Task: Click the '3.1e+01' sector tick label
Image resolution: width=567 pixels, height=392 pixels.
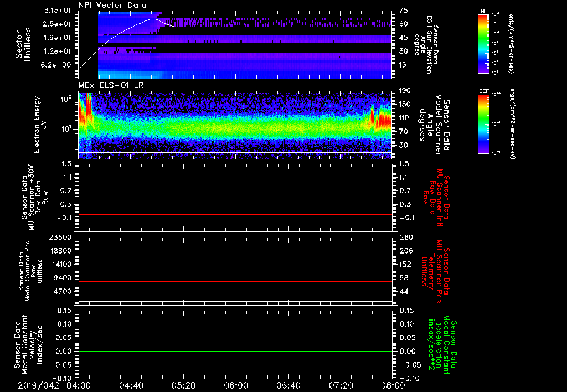Action: click(x=58, y=11)
